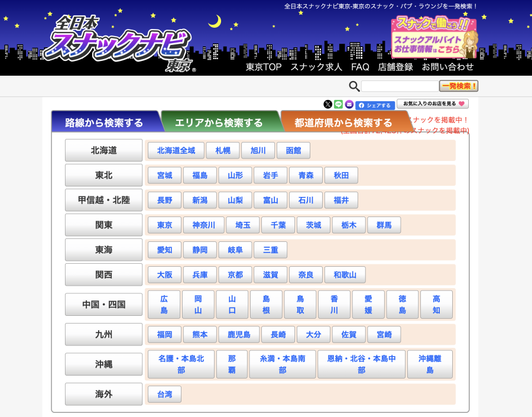Choose 新潟 prefecture

click(x=200, y=201)
